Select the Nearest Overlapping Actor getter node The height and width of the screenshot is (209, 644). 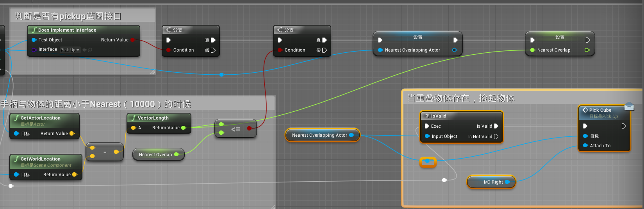323,135
